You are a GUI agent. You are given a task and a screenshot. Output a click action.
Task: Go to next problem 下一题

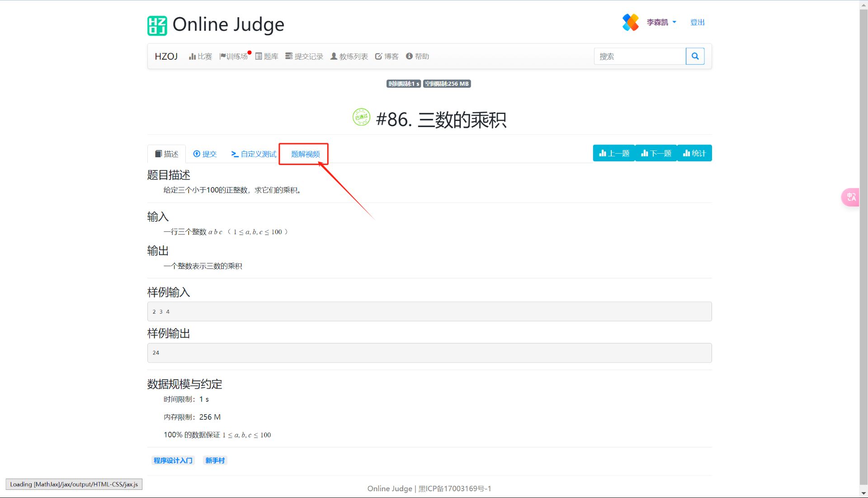click(656, 153)
